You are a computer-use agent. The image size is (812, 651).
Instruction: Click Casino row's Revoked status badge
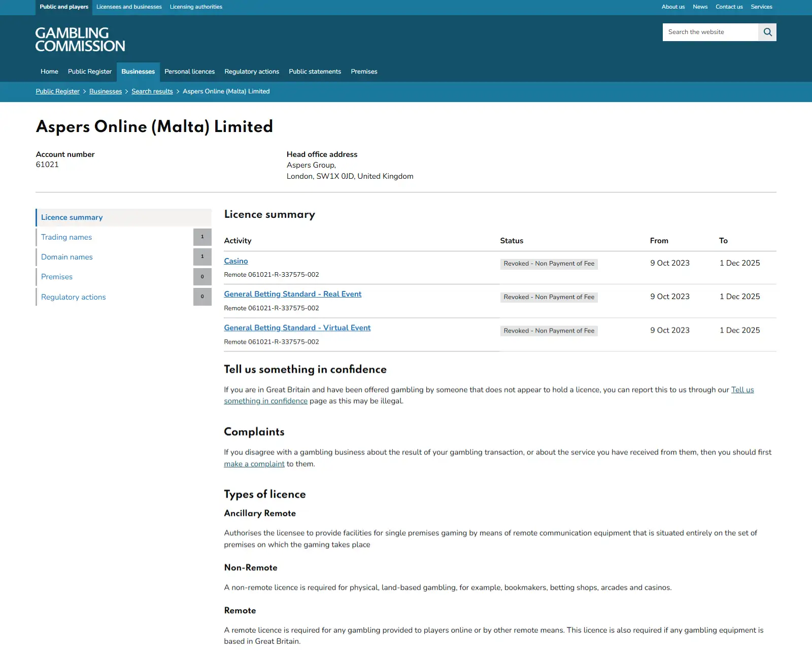tap(549, 264)
